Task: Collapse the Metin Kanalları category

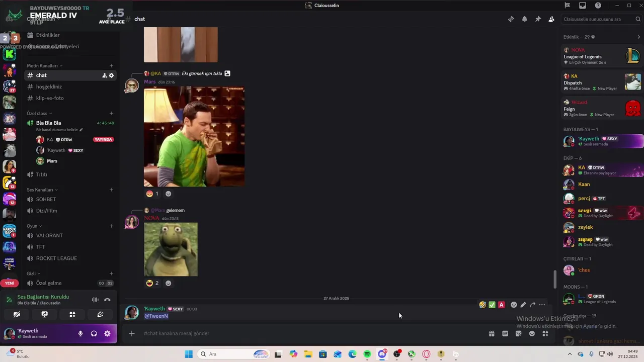Action: (44, 66)
